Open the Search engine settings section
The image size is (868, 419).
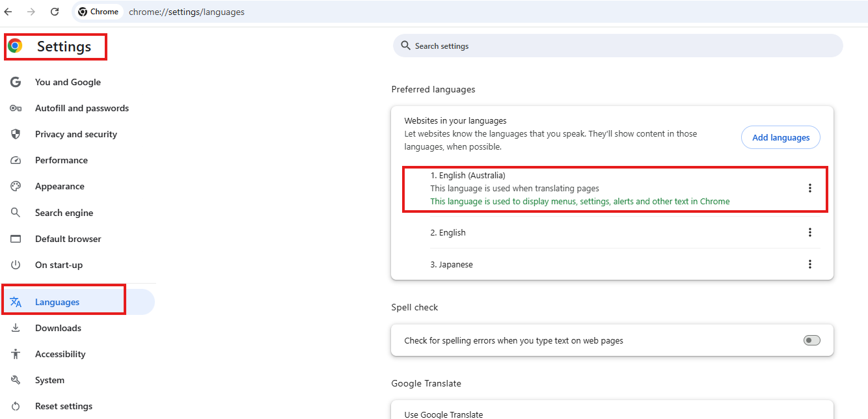pyautogui.click(x=64, y=213)
